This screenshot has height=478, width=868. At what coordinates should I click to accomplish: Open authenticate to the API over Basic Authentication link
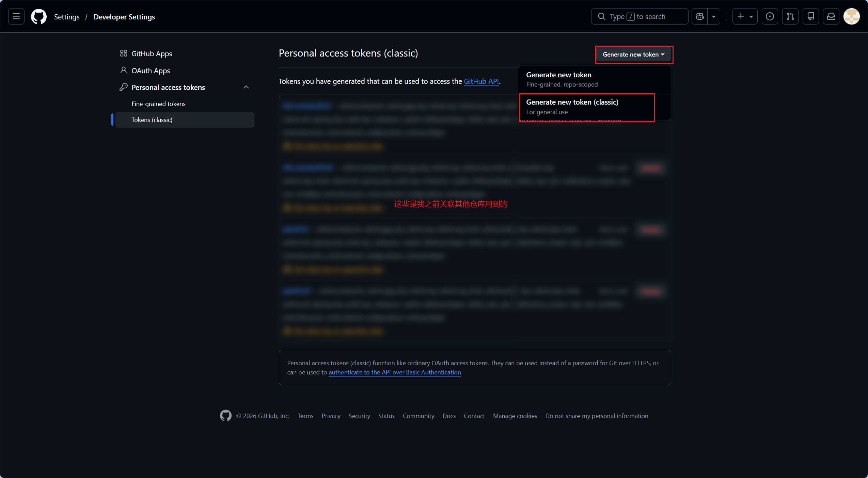pyautogui.click(x=395, y=372)
